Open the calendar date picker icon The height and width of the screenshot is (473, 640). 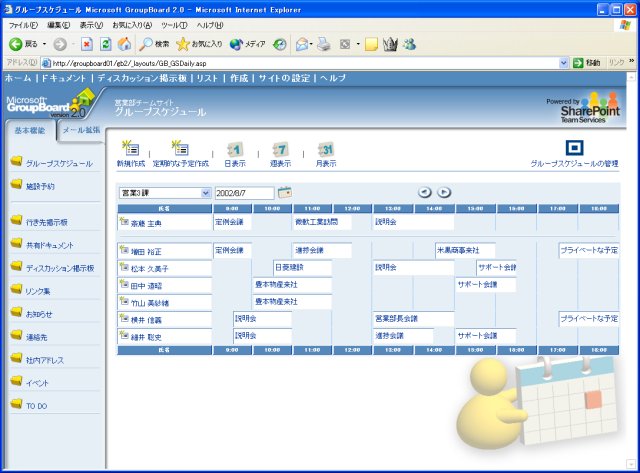[285, 192]
